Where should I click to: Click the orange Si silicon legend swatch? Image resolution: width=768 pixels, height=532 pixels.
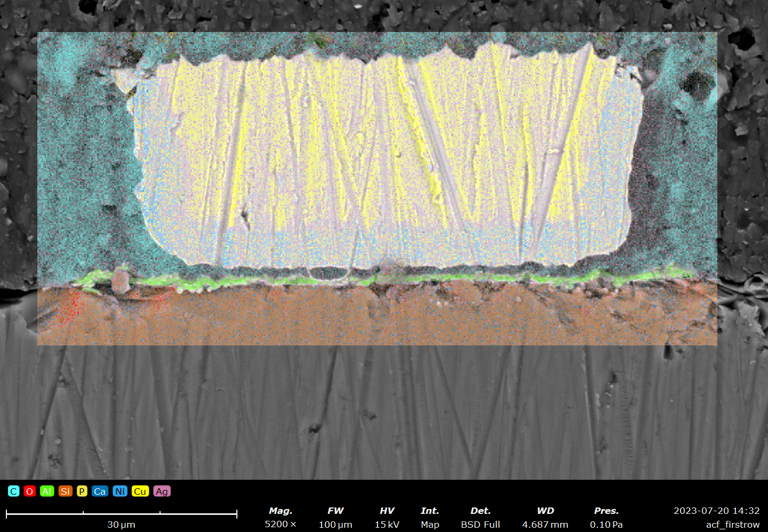[x=65, y=491]
